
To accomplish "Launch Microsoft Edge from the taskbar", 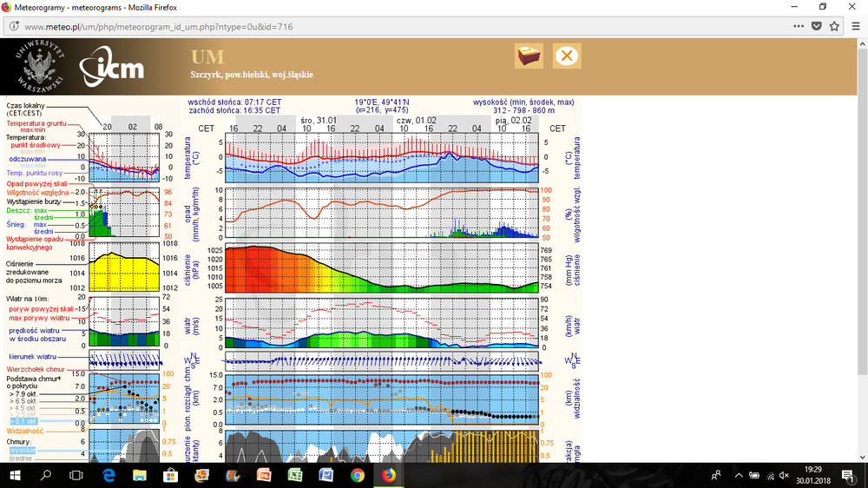I will 108,475.
